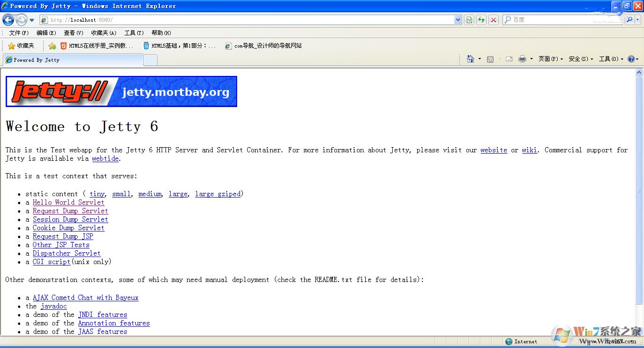Expand the address bar history dropdown
The image size is (644, 348).
(x=458, y=20)
